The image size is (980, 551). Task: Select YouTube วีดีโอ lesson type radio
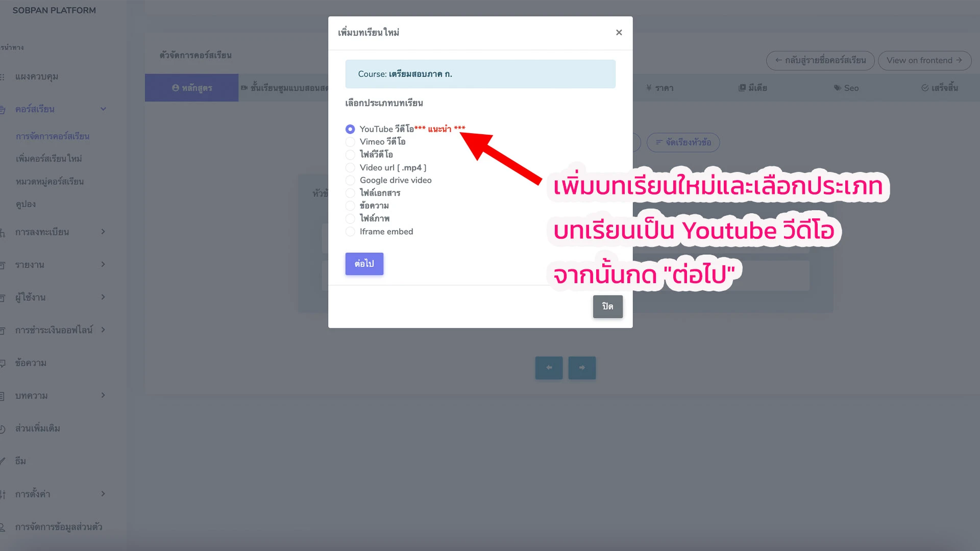[x=350, y=129]
